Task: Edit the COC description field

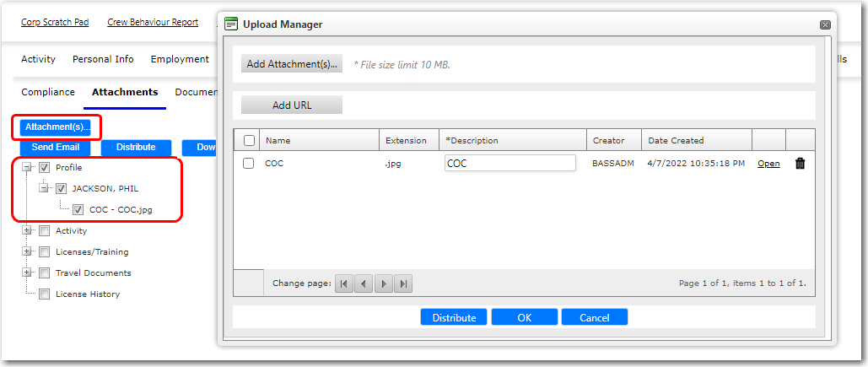Action: tap(509, 164)
